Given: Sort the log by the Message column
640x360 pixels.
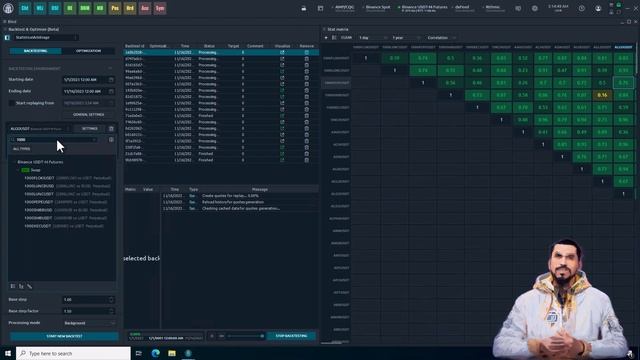Looking at the screenshot, I should (x=260, y=189).
